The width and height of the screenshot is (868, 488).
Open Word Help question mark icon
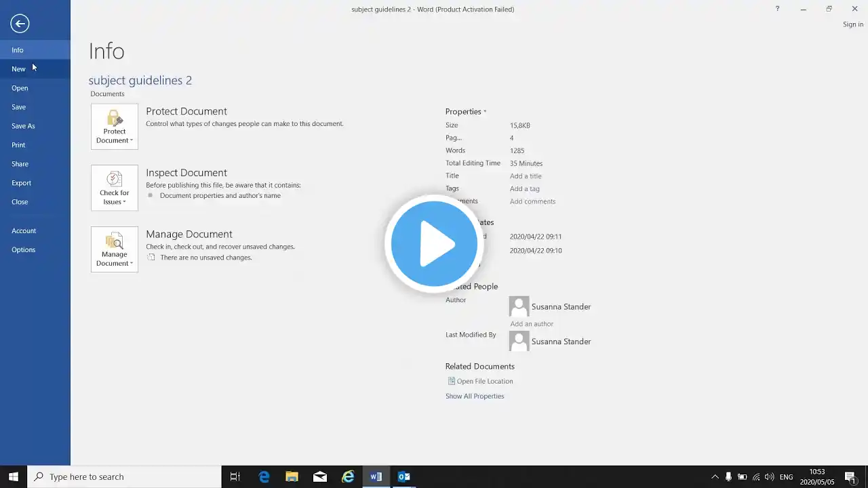tap(777, 9)
